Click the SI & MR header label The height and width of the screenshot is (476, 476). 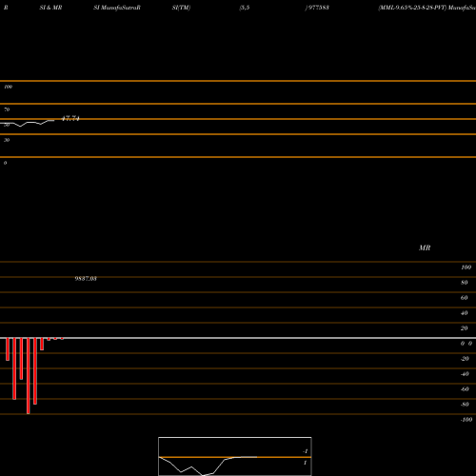coord(50,8)
